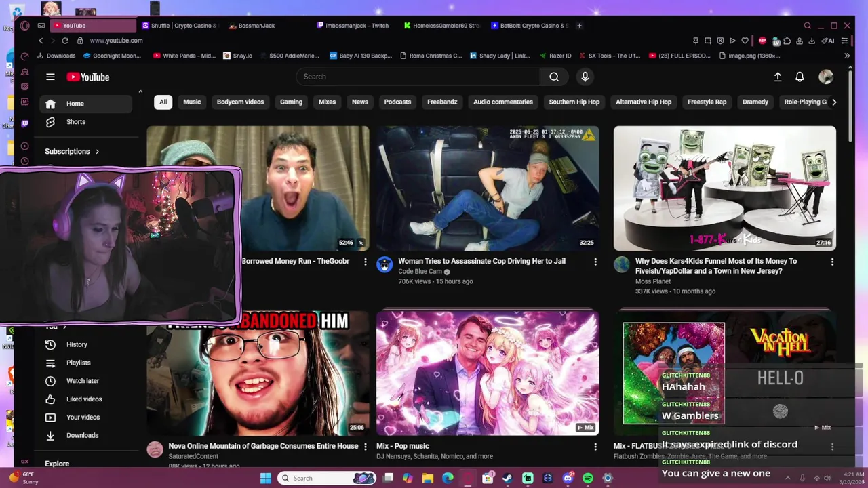This screenshot has width=868, height=488.
Task: Open Spotify from the taskbar
Action: pyautogui.click(x=588, y=478)
